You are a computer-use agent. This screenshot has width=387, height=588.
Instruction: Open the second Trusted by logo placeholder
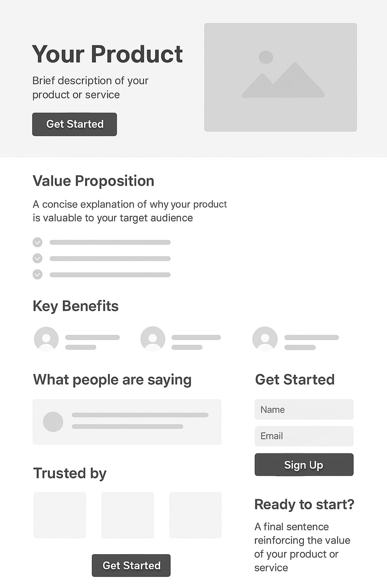127,515
